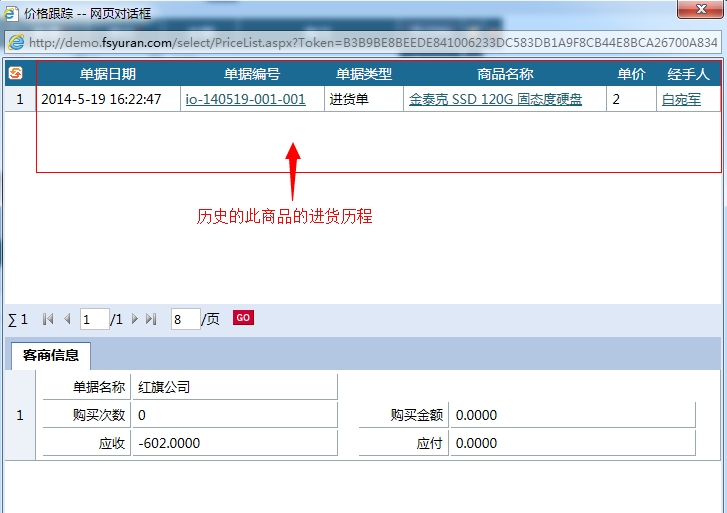Viewport: 727px width, 513px height.
Task: Jump to last page arrow icon
Action: (151, 319)
